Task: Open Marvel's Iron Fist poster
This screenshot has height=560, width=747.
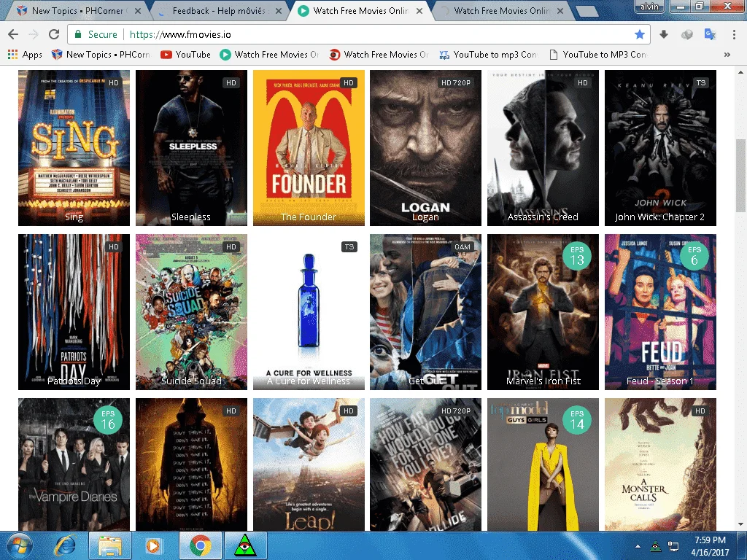Action: 543,312
